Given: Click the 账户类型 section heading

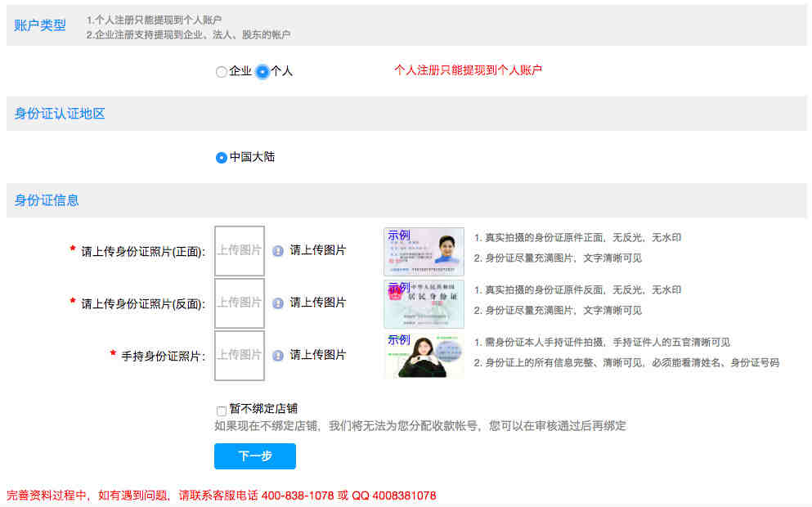Looking at the screenshot, I should [40, 25].
